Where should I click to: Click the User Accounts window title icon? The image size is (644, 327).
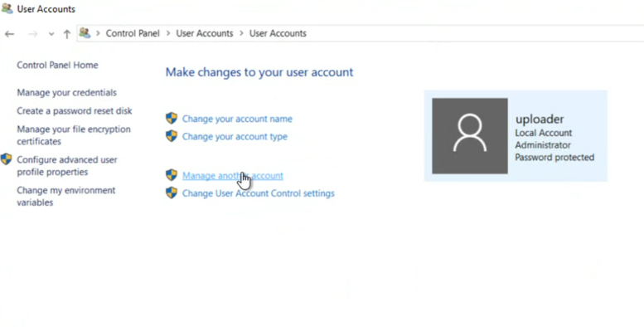(x=7, y=8)
